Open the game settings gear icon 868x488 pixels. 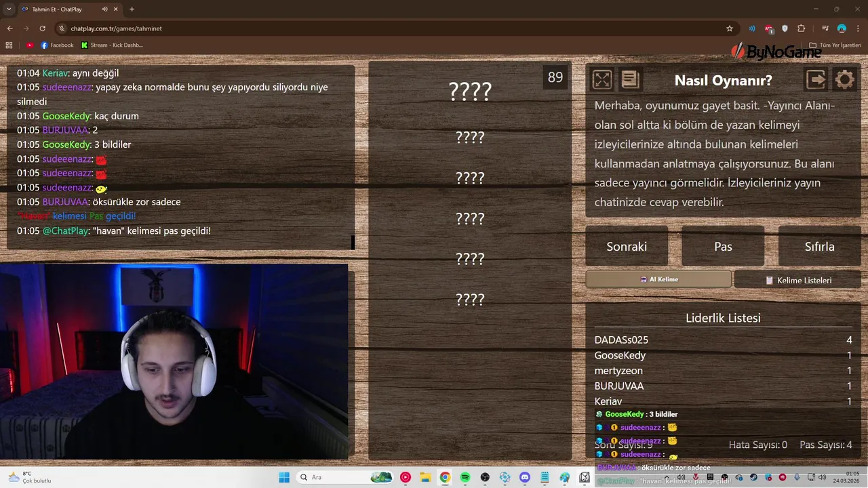[844, 80]
